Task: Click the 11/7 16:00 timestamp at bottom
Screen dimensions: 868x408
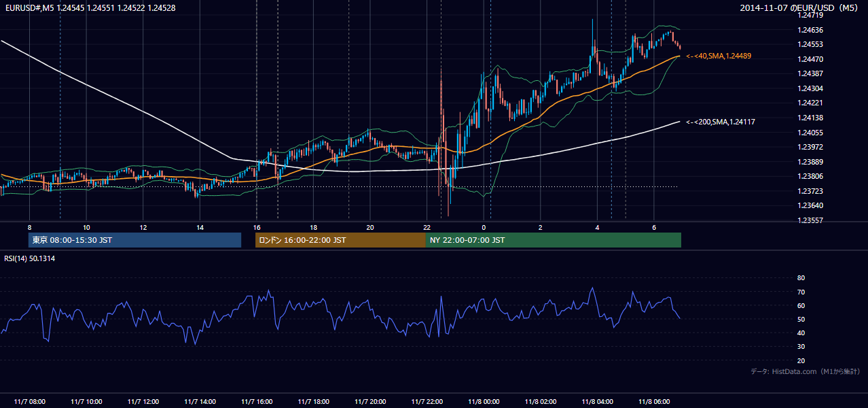Action: click(x=257, y=402)
